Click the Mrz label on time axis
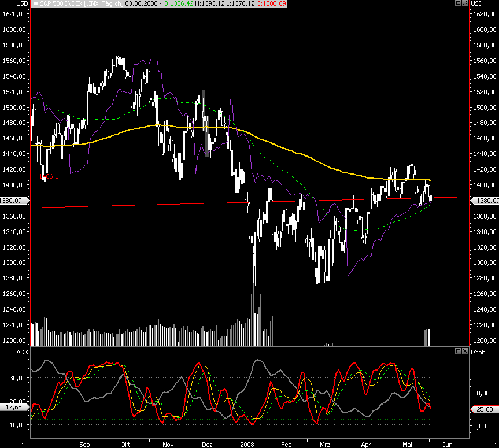This screenshot has height=448, width=499. (x=325, y=445)
